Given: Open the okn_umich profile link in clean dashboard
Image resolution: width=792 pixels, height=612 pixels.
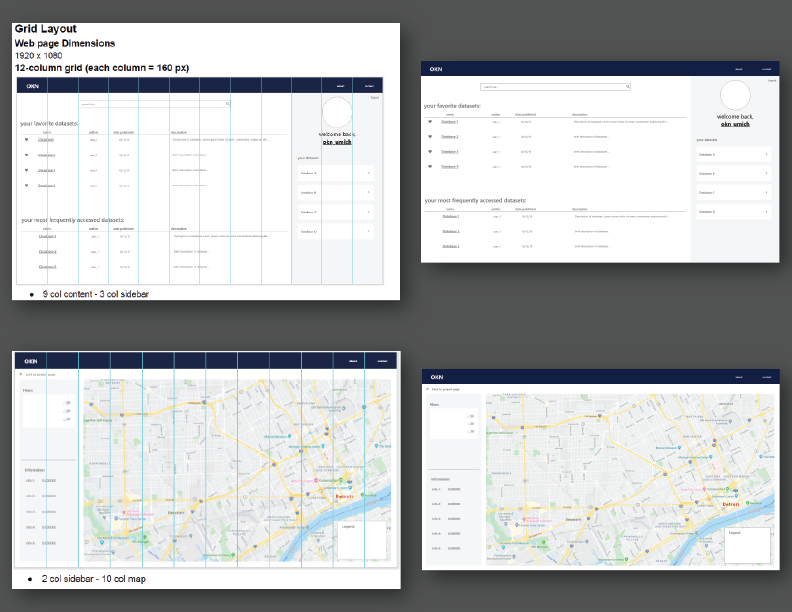Looking at the screenshot, I should point(735,124).
